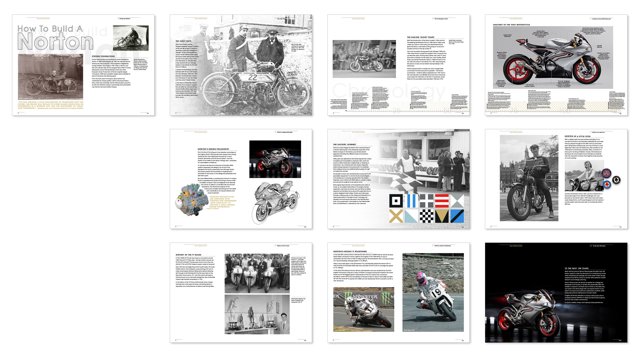This screenshot has width=639, height=364.
Task: Select the small rider photo beside Norton title
Action: click(x=131, y=38)
